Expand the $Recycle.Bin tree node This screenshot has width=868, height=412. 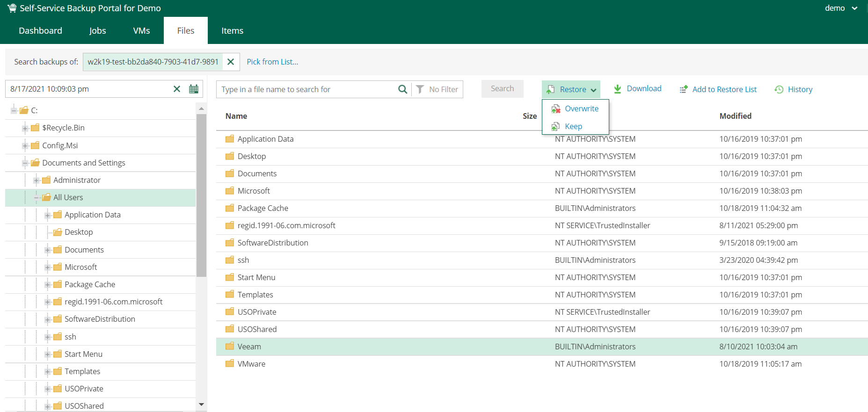25,128
